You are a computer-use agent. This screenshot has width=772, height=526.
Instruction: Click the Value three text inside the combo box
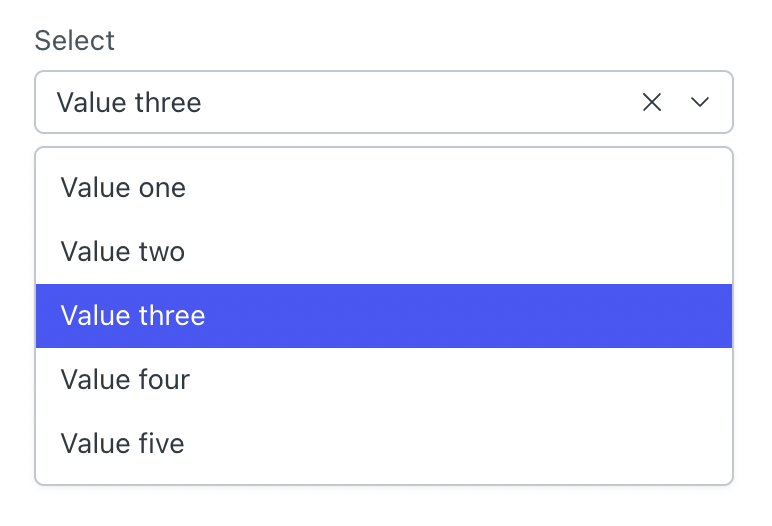[129, 102]
